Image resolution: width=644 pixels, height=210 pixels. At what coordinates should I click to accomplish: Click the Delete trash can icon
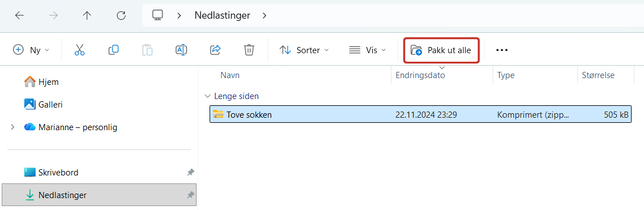pos(249,50)
